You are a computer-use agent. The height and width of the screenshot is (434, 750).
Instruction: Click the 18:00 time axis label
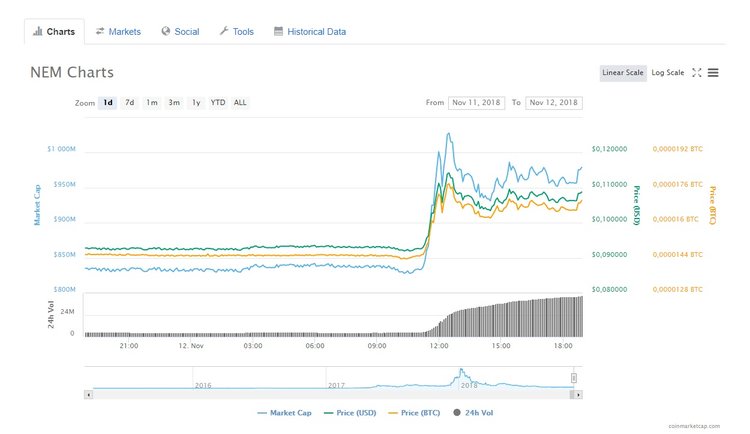tap(563, 345)
